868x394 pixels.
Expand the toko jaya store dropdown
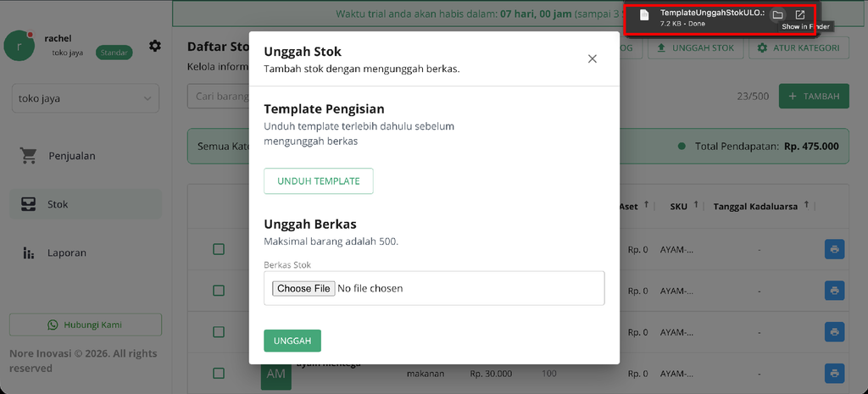click(86, 98)
